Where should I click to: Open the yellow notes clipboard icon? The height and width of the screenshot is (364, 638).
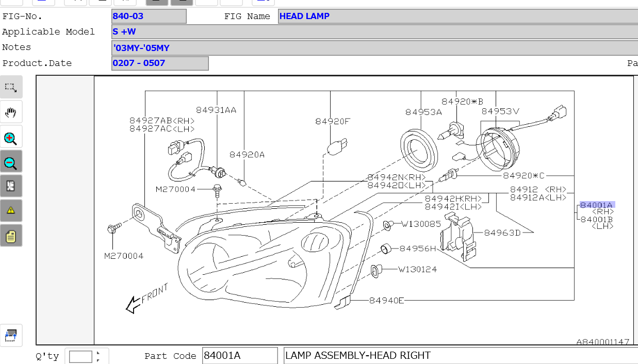(11, 236)
